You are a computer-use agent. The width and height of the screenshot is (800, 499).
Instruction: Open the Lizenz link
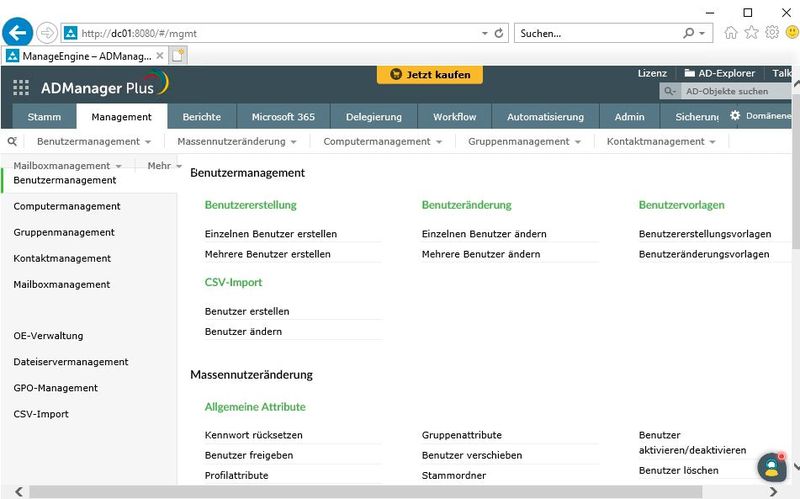(652, 73)
